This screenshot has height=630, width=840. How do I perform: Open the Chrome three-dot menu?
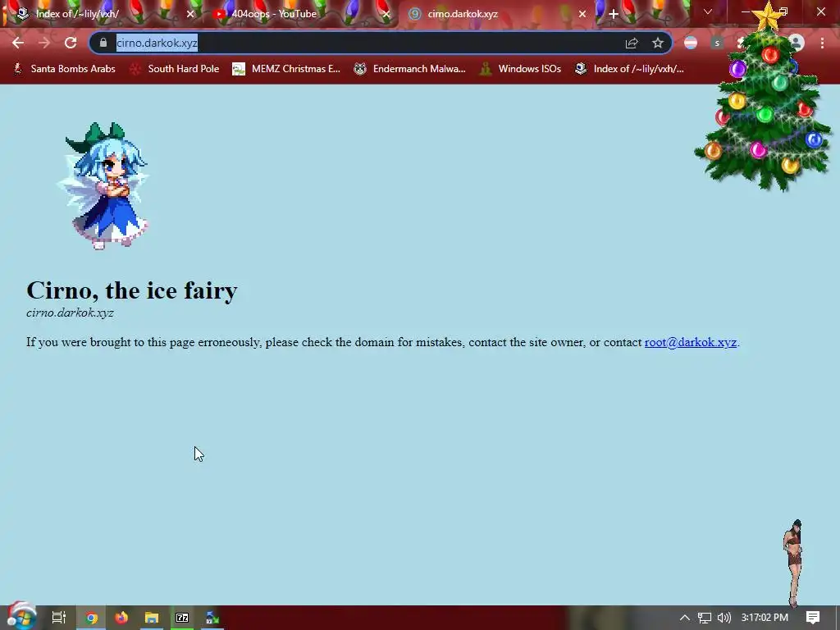(x=822, y=43)
